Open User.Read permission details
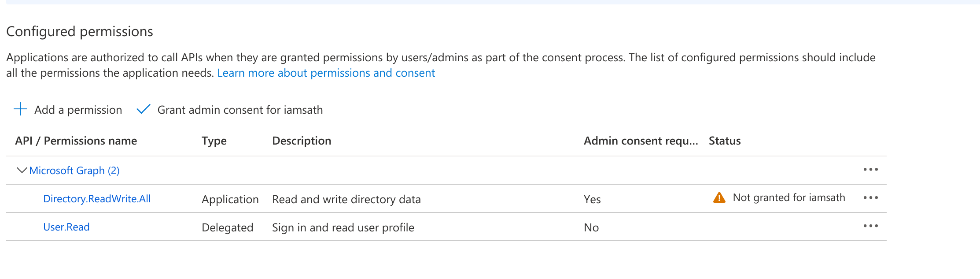The width and height of the screenshot is (980, 279). point(66,227)
